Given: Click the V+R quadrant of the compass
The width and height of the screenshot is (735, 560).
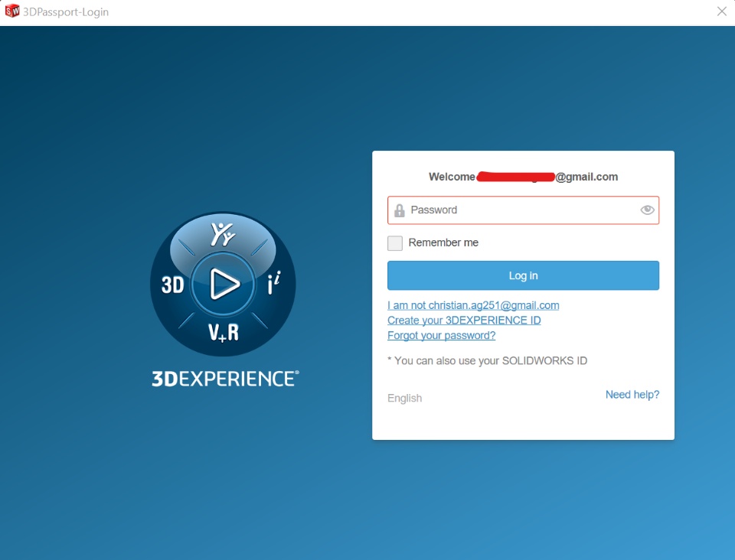Looking at the screenshot, I should point(224,333).
